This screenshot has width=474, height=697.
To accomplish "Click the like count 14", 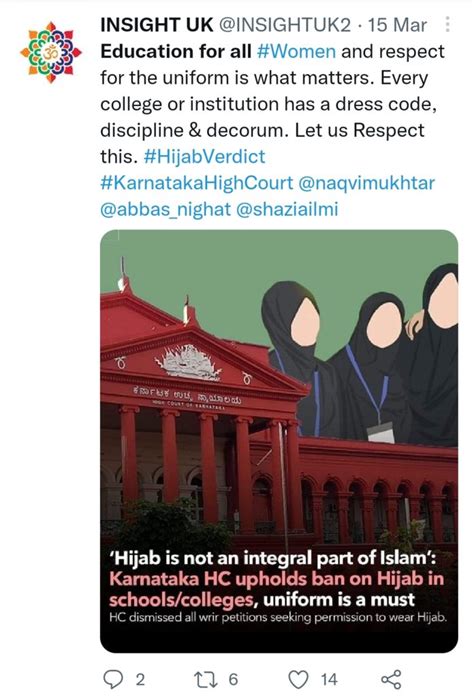I will [x=329, y=680].
